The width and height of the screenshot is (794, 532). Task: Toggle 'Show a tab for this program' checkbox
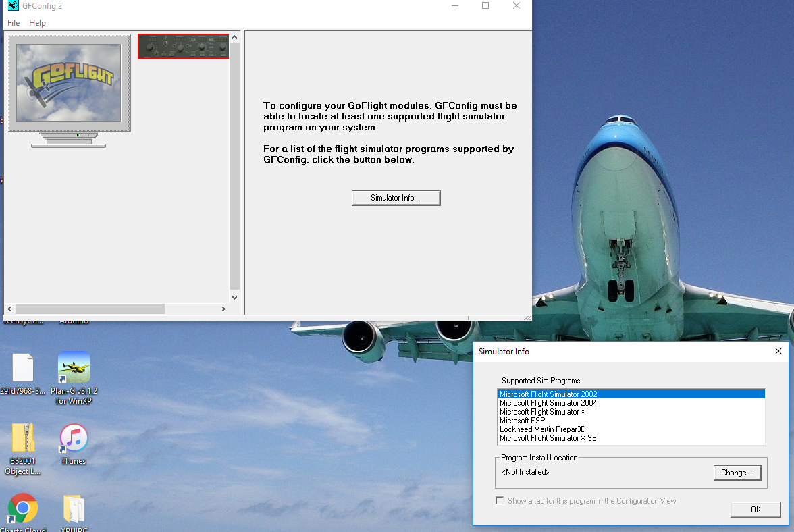[x=500, y=501]
